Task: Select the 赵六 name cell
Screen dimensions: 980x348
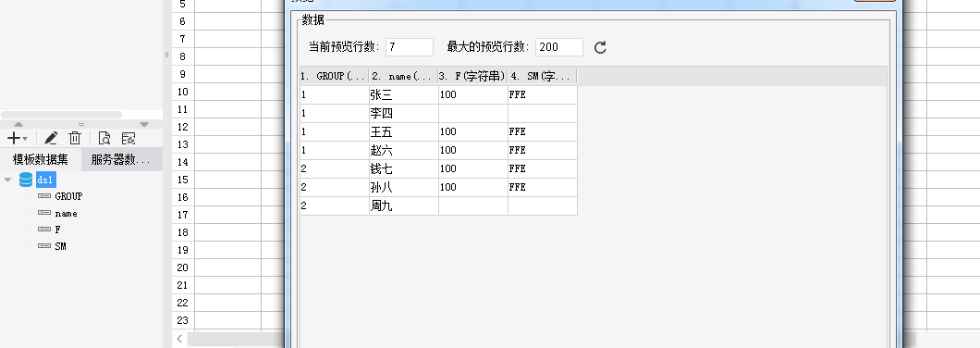Action: pyautogui.click(x=404, y=150)
